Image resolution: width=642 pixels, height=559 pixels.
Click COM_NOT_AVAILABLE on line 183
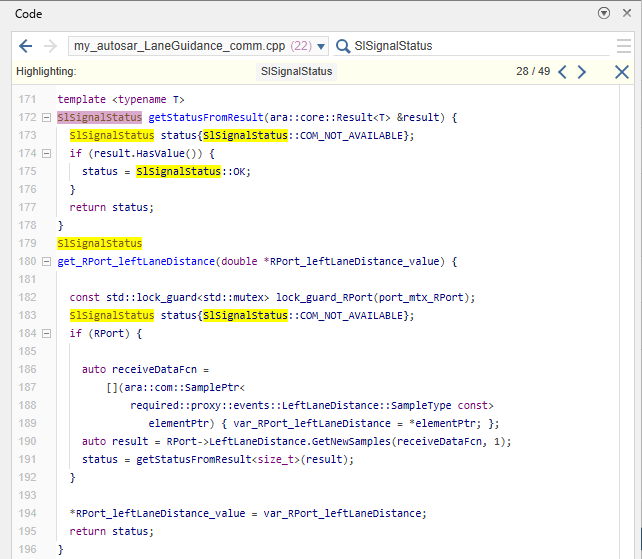(351, 315)
